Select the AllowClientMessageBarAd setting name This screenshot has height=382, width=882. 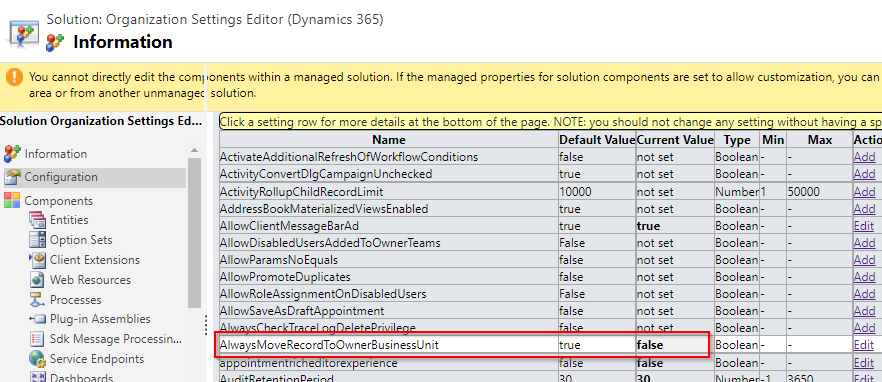[289, 226]
